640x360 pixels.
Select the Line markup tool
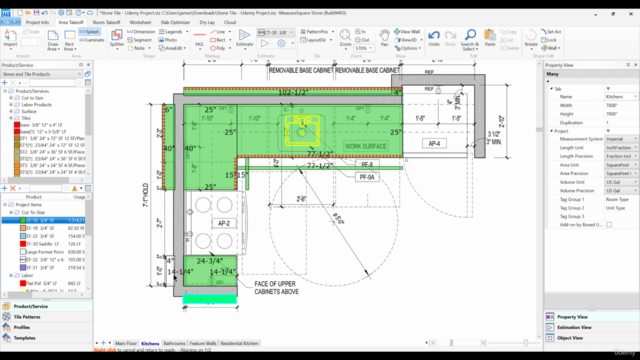218,31
